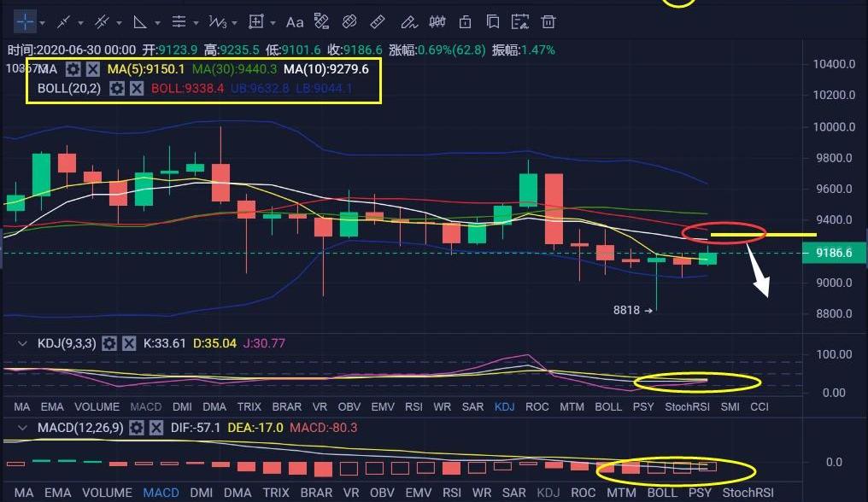
Task: Switch to StochRSI tab under KDJ pane
Action: point(688,407)
